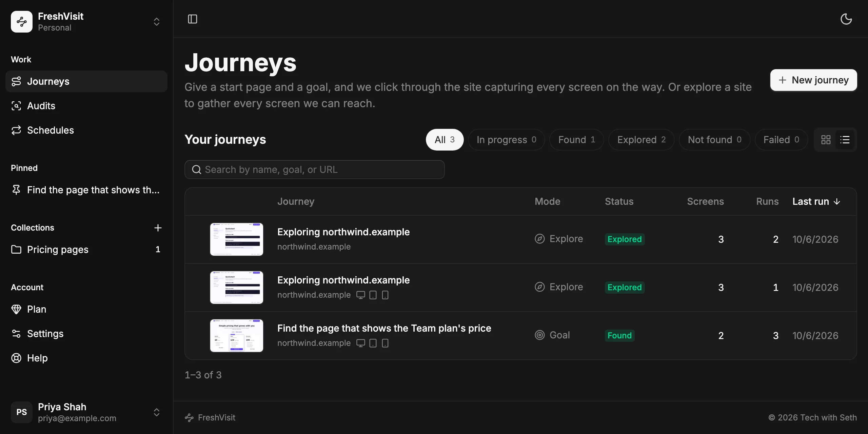868x434 pixels.
Task: Open thumbnail of the Team plan's price journey
Action: (x=237, y=336)
